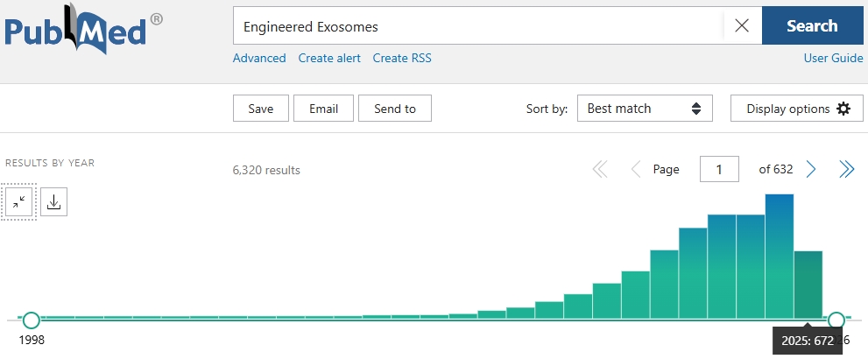This screenshot has height=359, width=868.
Task: Open the Send to menu
Action: click(x=395, y=109)
